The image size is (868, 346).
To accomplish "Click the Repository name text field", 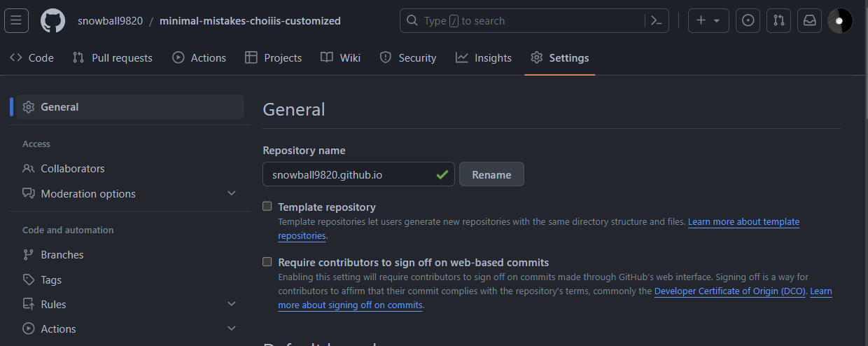I will tap(350, 174).
